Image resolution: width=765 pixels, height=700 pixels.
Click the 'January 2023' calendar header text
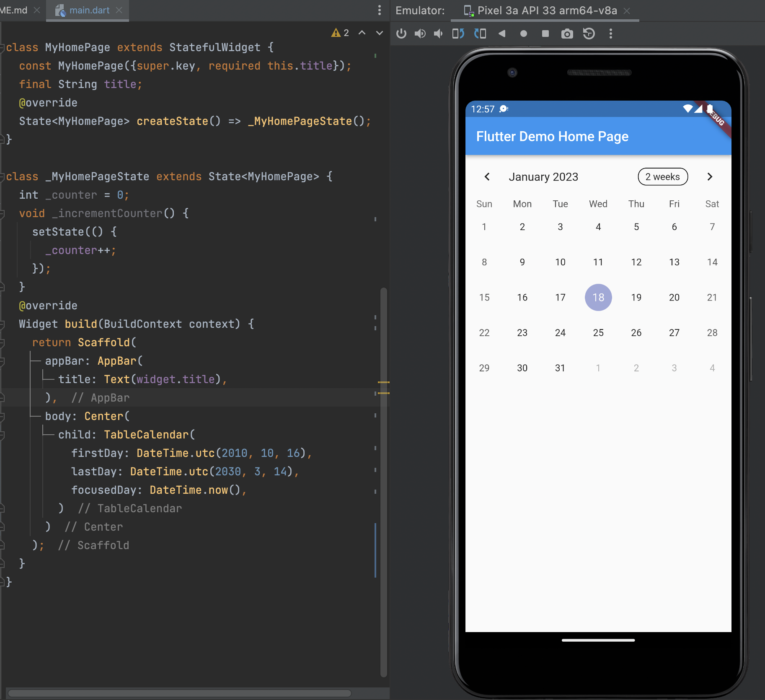pos(543,177)
